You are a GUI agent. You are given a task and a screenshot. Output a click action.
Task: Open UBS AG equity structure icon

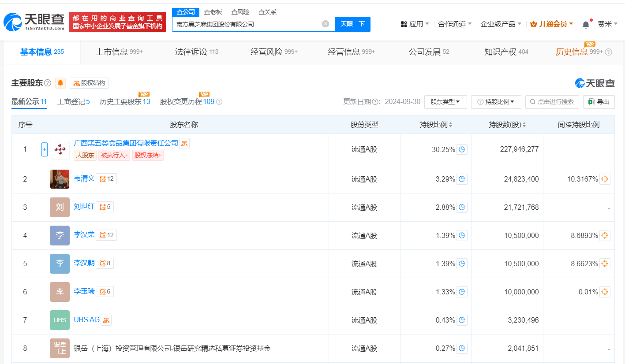(x=106, y=320)
